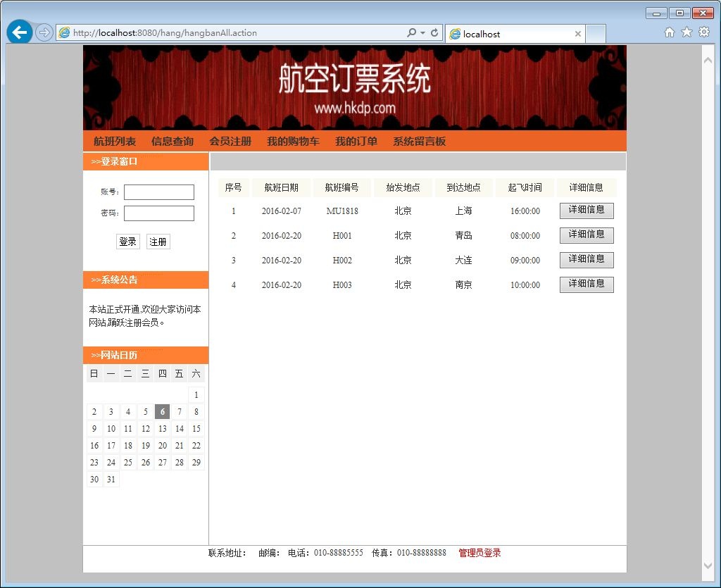
Task: Minimize the browser window
Action: tap(656, 13)
